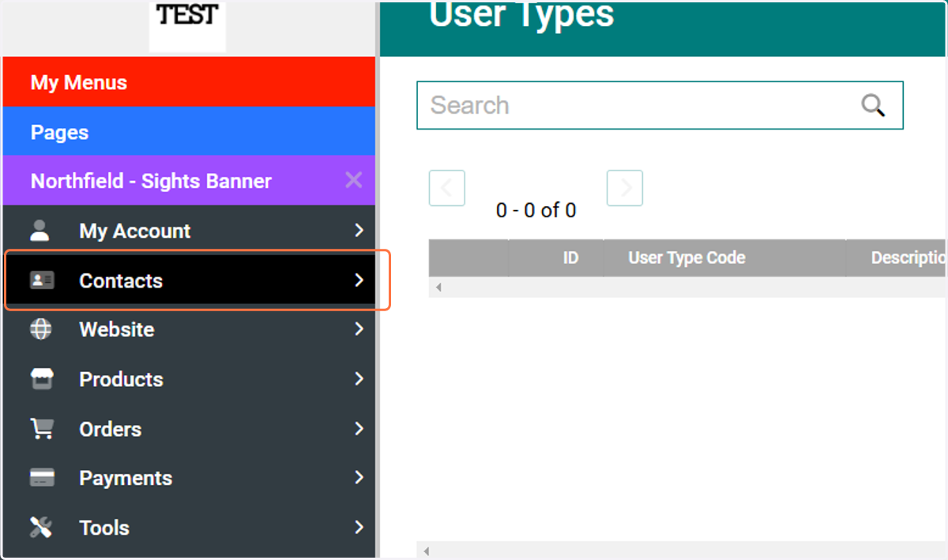Click the Tools wrench icon
This screenshot has height=560, width=948.
click(41, 528)
